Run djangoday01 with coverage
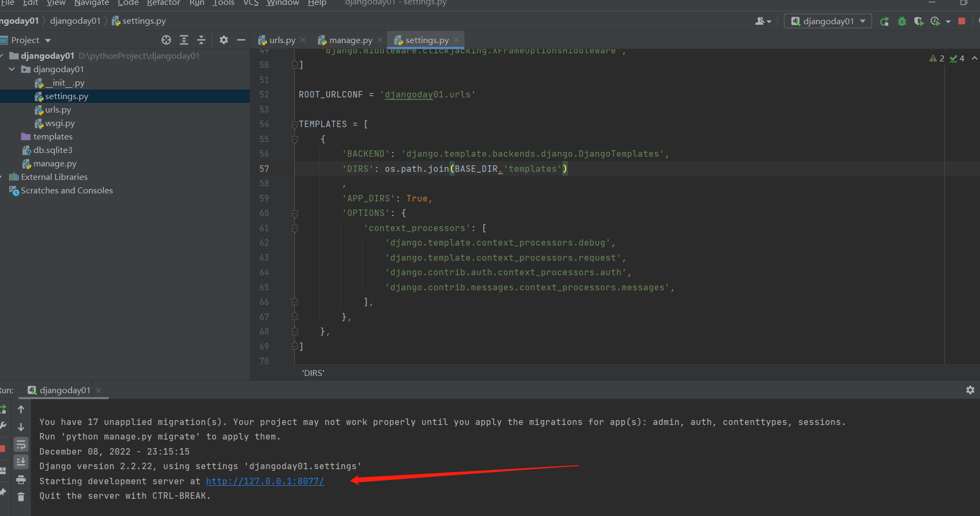The image size is (980, 516). click(x=919, y=22)
